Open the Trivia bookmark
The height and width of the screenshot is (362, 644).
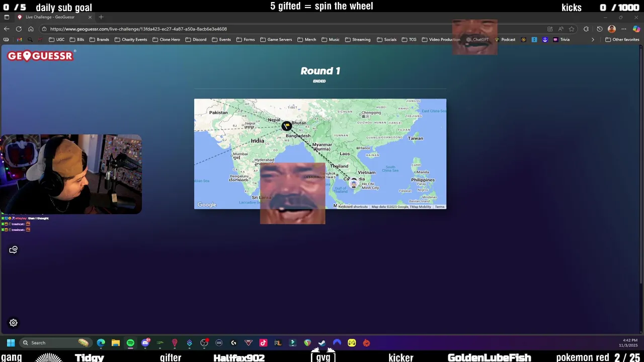[x=561, y=40]
